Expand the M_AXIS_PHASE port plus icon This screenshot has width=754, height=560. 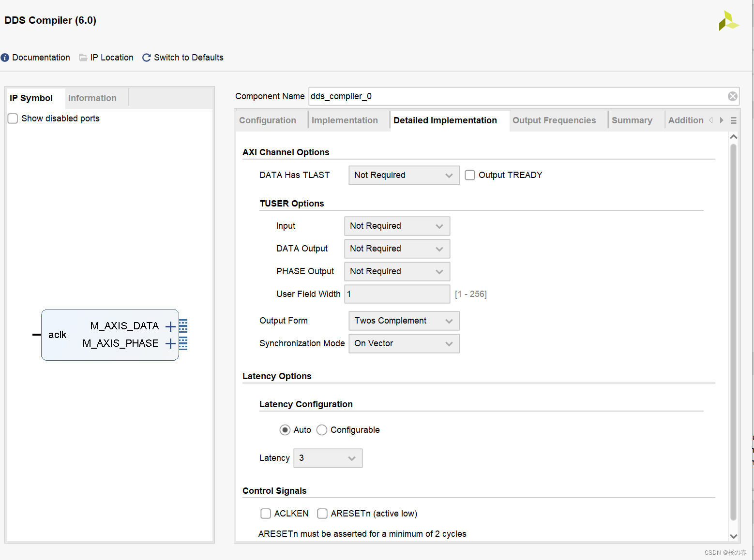click(x=170, y=344)
